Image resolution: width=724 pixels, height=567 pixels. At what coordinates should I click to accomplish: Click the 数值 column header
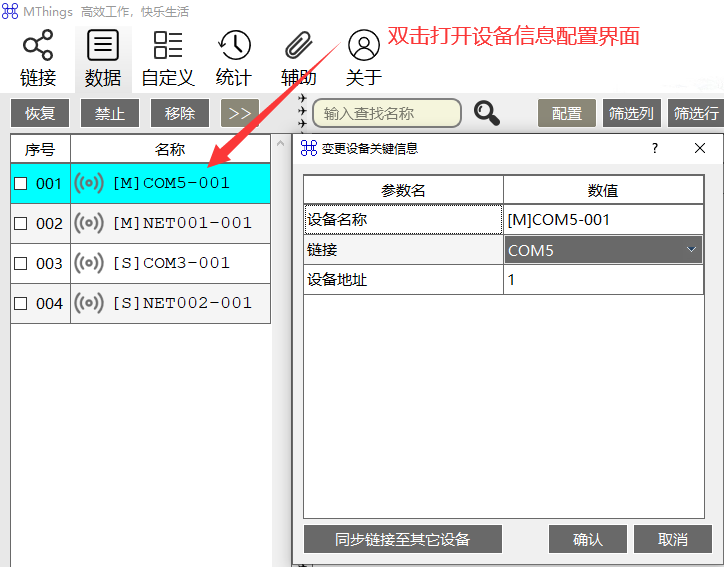pos(603,190)
